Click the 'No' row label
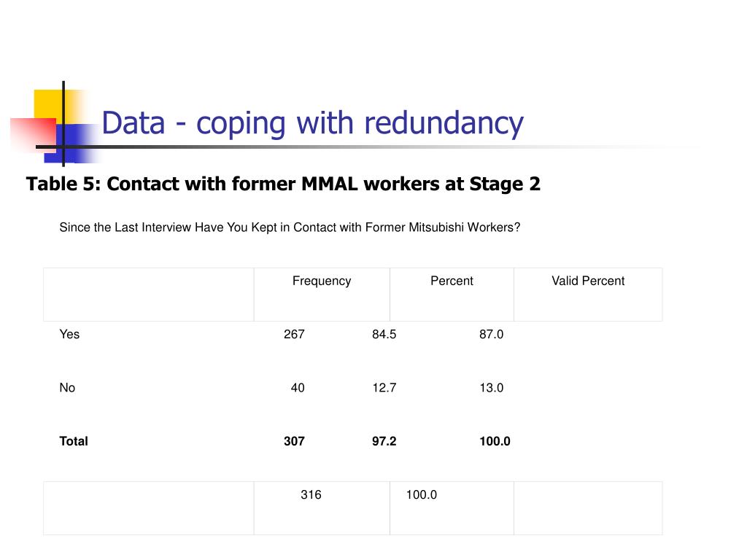Image resolution: width=747 pixels, height=560 pixels. [x=67, y=388]
